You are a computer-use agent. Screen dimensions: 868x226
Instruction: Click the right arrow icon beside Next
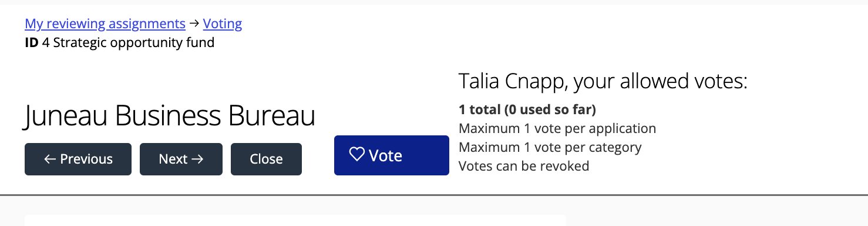pos(197,159)
